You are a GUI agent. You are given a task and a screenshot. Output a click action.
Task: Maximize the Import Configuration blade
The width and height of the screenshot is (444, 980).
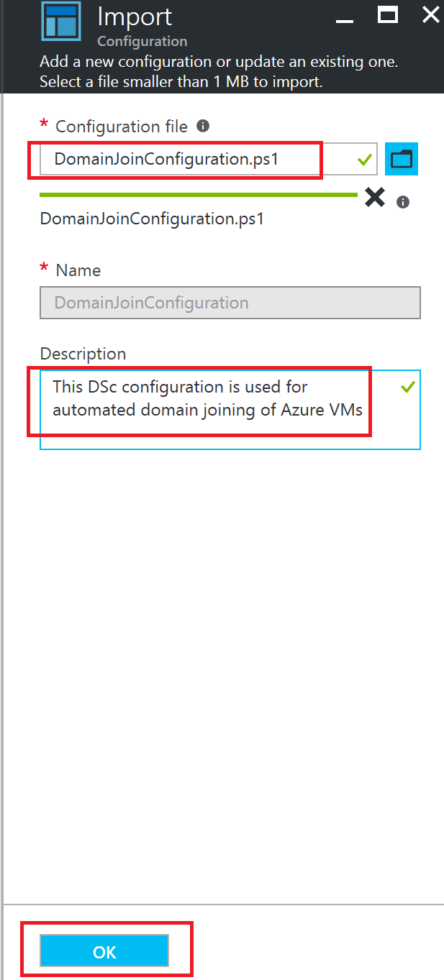tap(388, 14)
